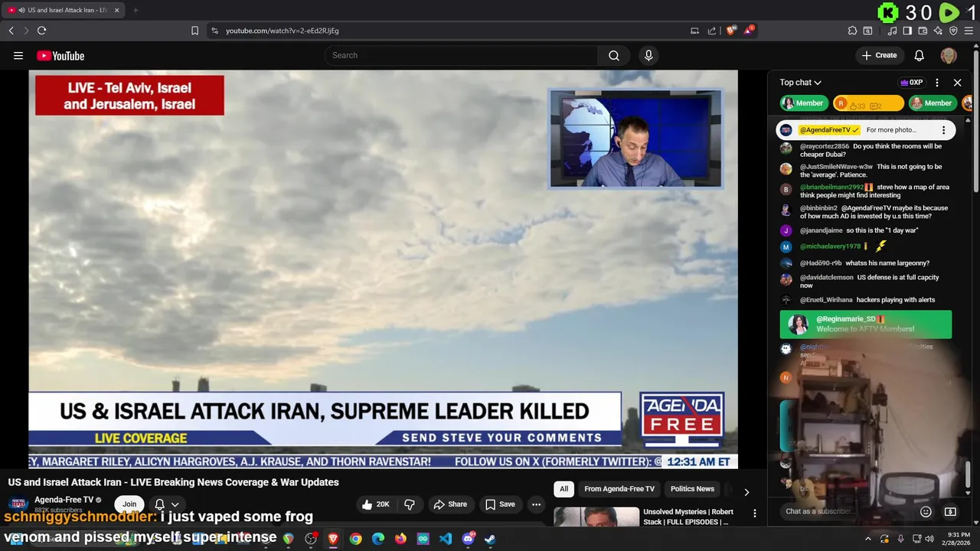The height and width of the screenshot is (551, 980).
Task: Open Agenda-Free TV channel avatar
Action: 18,504
